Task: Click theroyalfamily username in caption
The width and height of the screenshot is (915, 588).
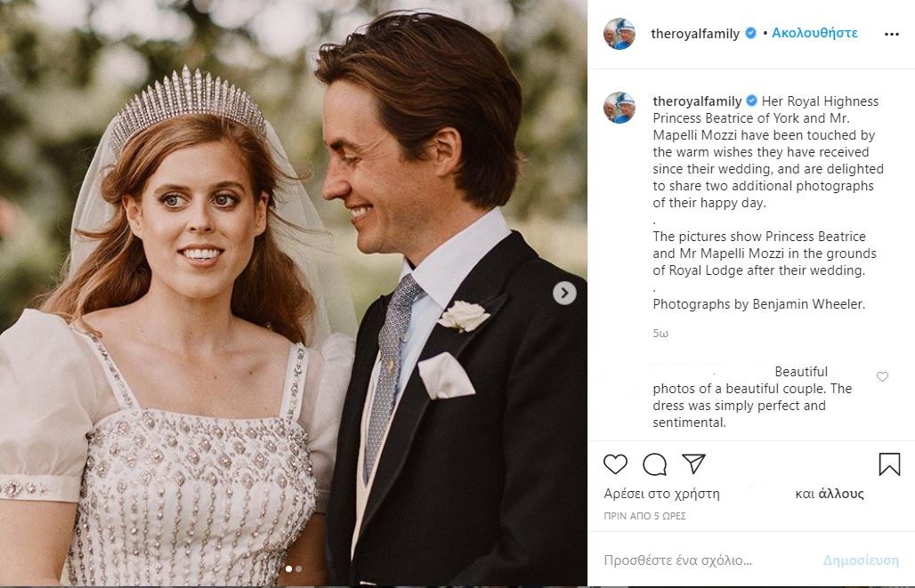Action: click(697, 101)
